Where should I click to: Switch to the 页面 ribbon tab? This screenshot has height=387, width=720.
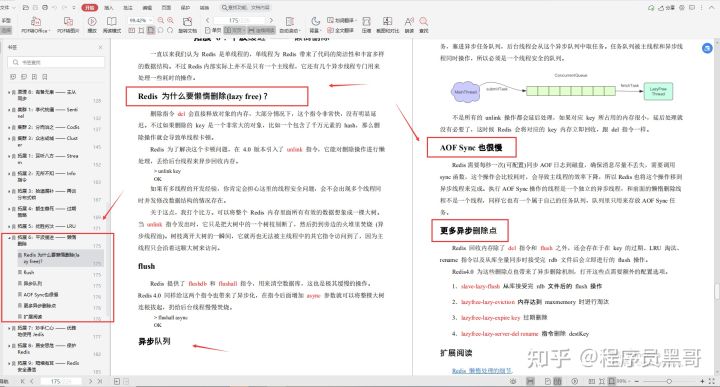(166, 8)
